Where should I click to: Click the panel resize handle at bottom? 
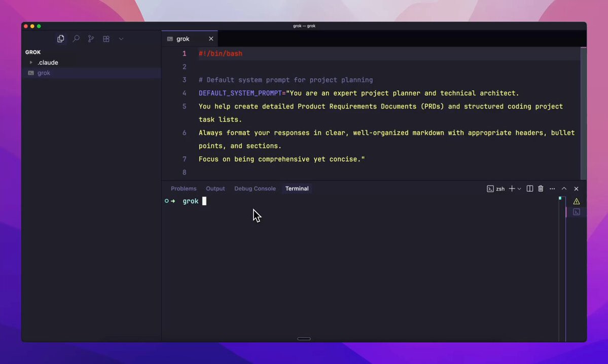pyautogui.click(x=304, y=339)
